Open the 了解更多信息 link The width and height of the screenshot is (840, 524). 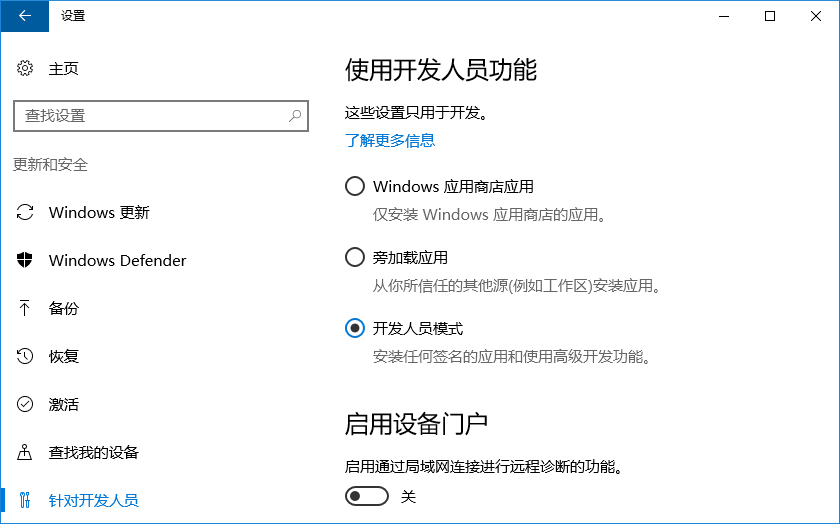tap(390, 140)
